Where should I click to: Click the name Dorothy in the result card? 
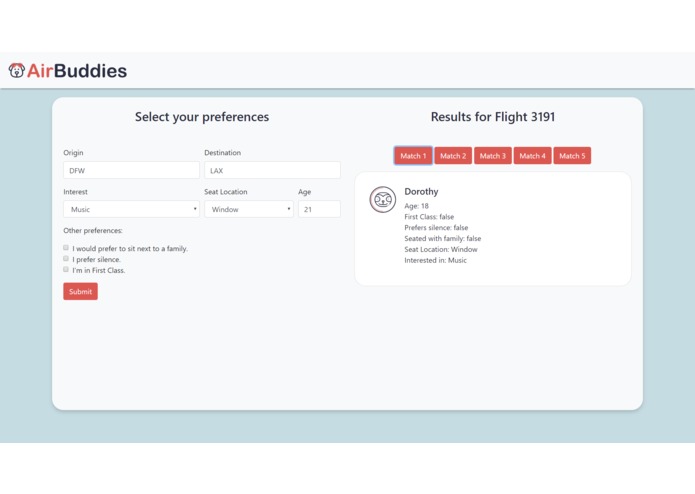(421, 191)
